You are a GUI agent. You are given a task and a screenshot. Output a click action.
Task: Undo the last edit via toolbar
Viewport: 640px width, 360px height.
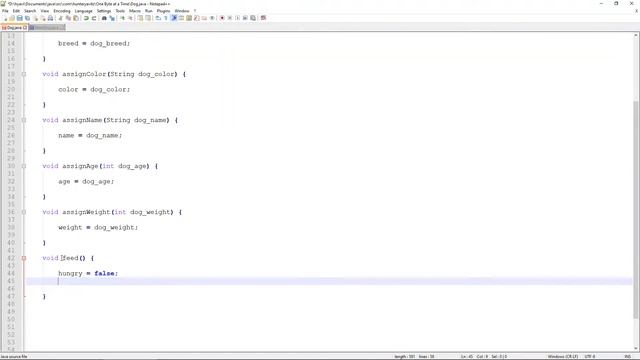(86, 18)
